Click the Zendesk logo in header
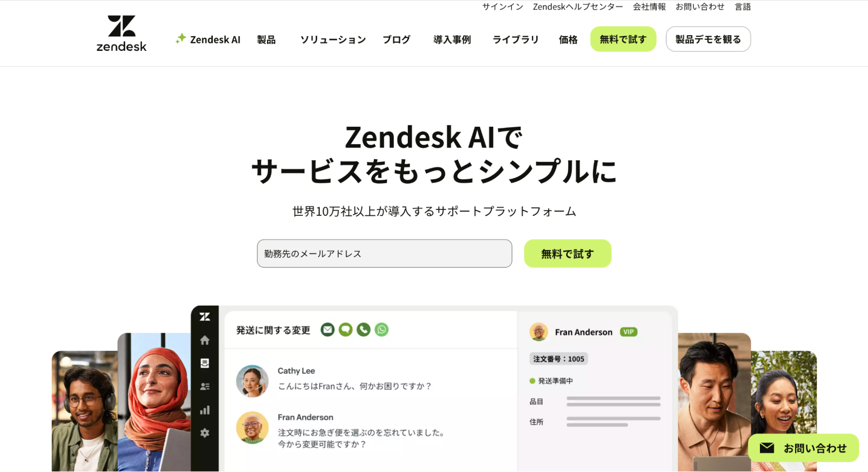Image resolution: width=868 pixels, height=472 pixels. [x=122, y=33]
